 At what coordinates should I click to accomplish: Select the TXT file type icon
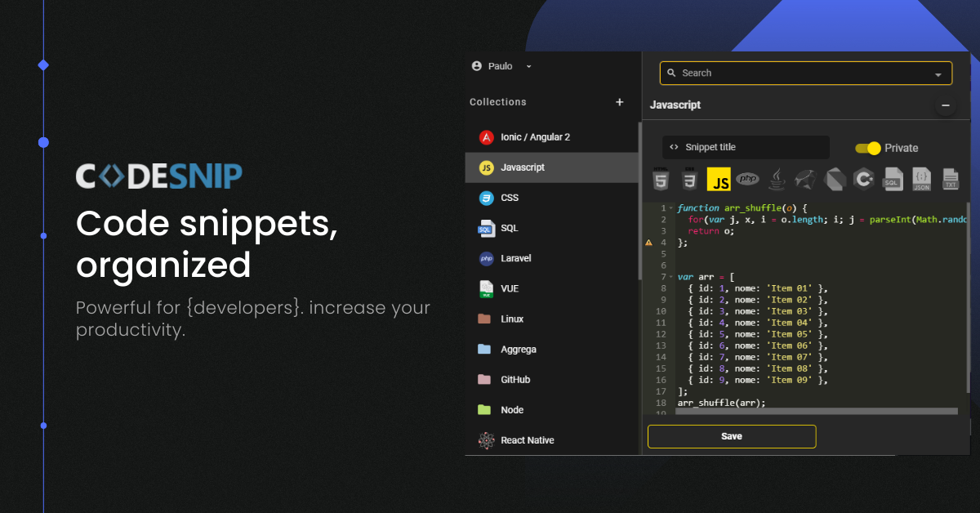pos(950,179)
